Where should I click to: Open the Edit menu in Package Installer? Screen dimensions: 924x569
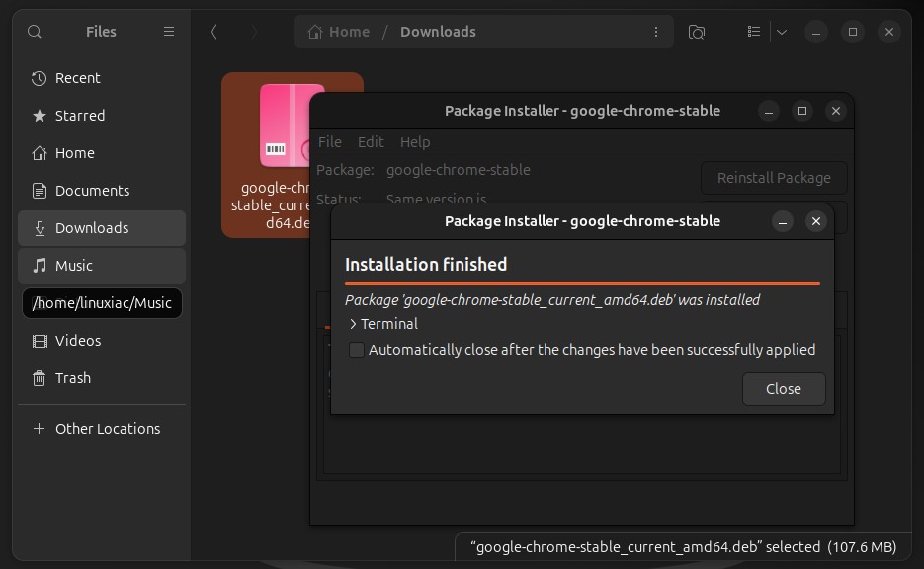coord(371,142)
